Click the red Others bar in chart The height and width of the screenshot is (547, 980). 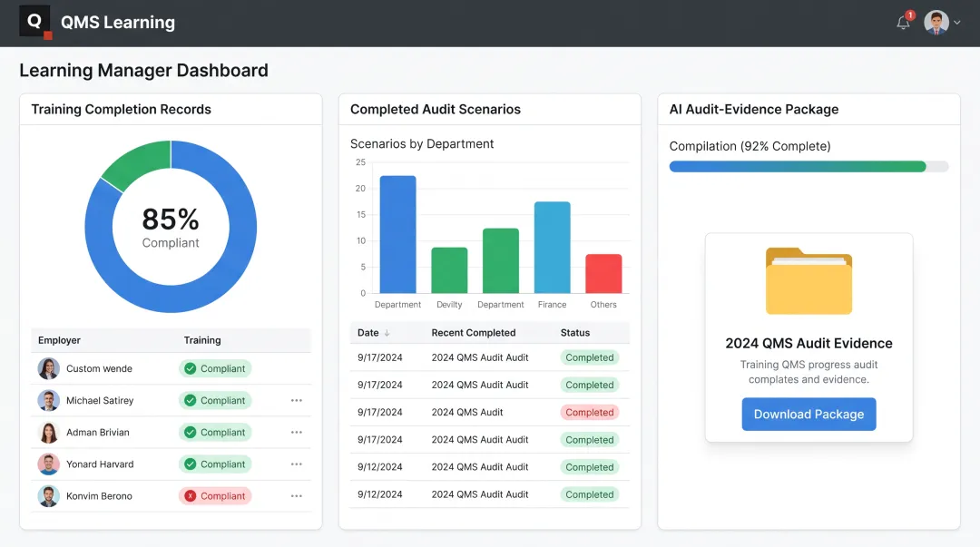(603, 274)
